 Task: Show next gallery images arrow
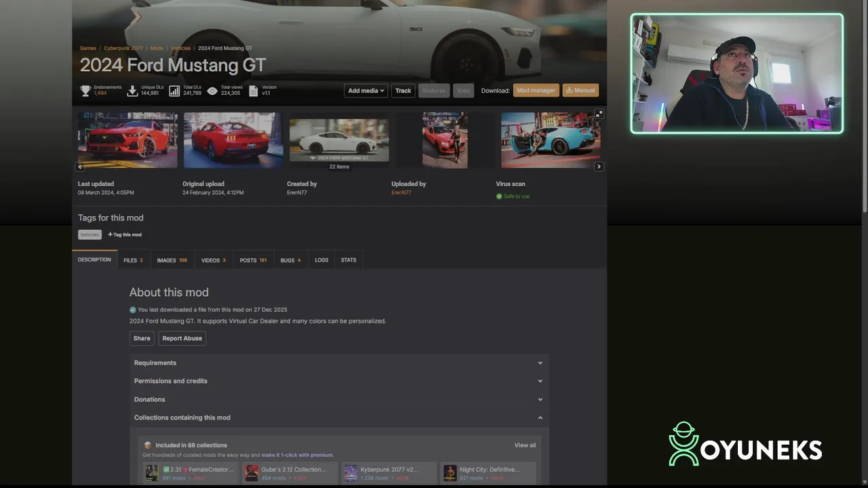click(x=599, y=167)
